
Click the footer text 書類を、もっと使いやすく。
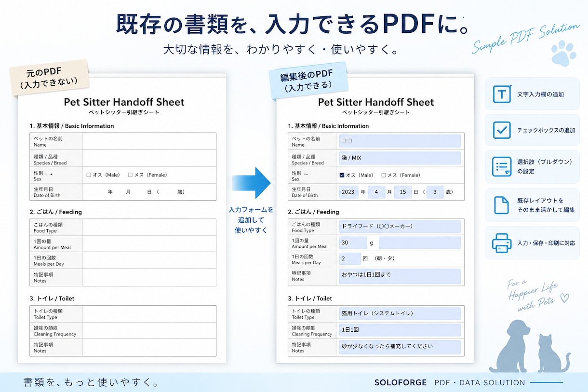point(91,383)
